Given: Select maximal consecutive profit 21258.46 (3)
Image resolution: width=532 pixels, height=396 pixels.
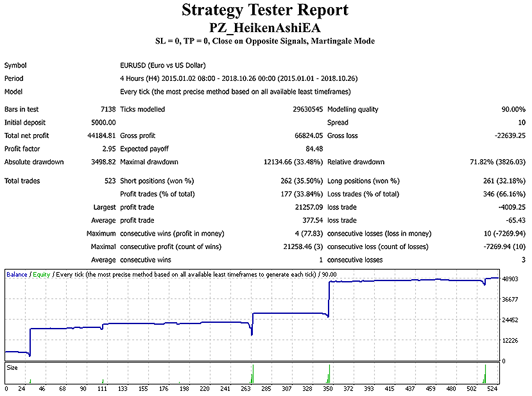Looking at the screenshot, I should click(303, 246).
